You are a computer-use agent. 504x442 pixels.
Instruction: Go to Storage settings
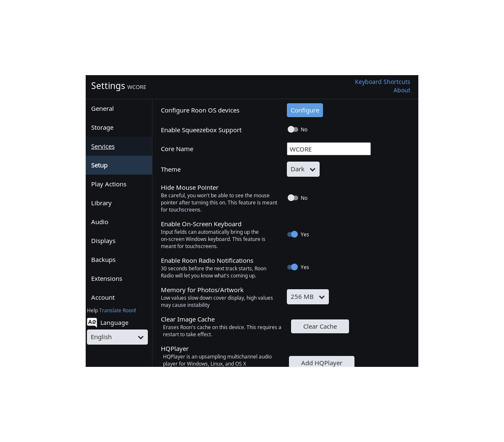click(119, 127)
